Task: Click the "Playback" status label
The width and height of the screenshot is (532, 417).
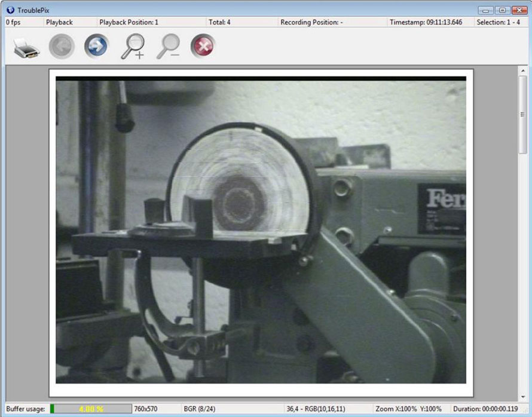Action: coord(59,22)
